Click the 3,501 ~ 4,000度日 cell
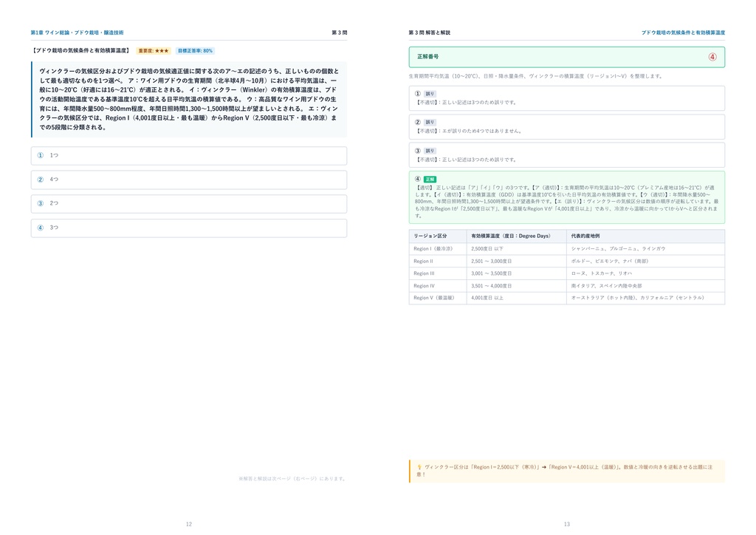Screen dimensions: 756x535 [516, 285]
